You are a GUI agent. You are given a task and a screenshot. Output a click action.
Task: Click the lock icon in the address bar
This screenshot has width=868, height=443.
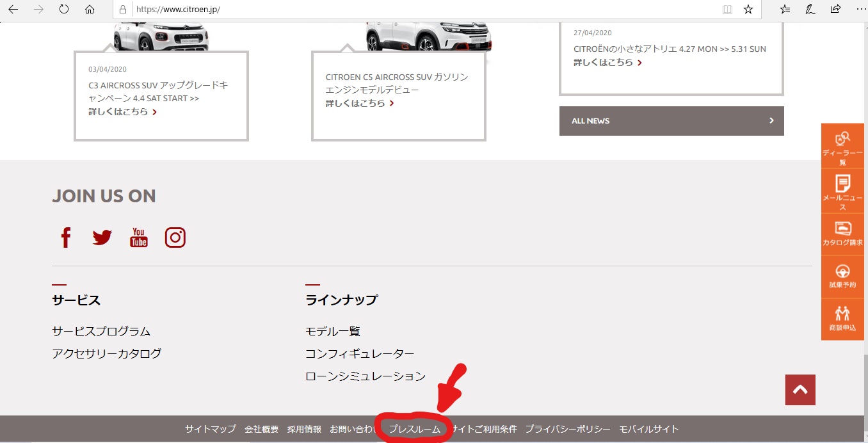(124, 10)
